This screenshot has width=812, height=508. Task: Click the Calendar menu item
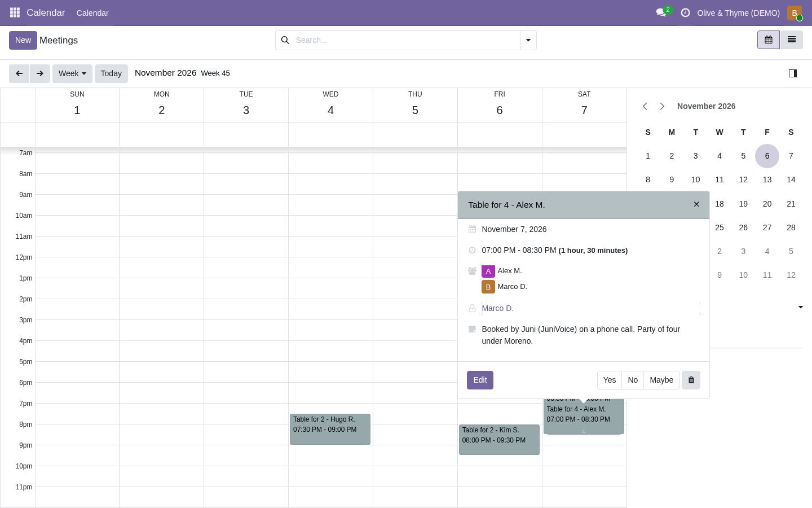point(92,12)
